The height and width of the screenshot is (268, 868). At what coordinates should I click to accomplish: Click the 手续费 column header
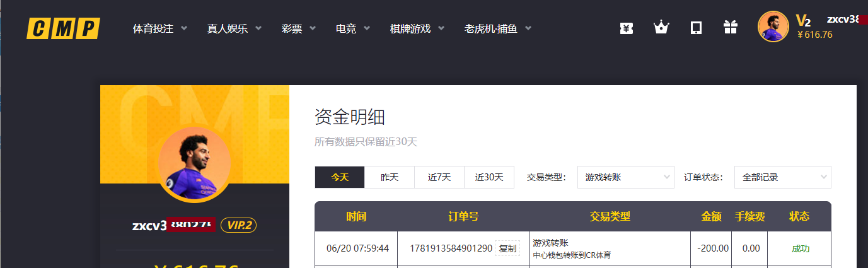(749, 216)
